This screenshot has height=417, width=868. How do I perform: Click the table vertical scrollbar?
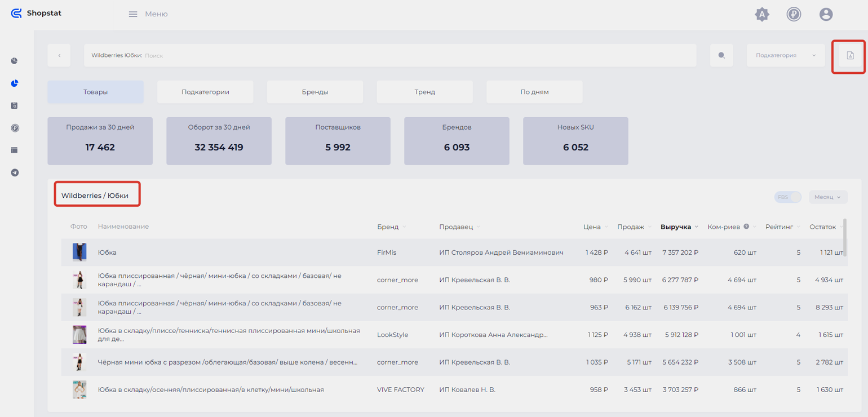click(844, 237)
